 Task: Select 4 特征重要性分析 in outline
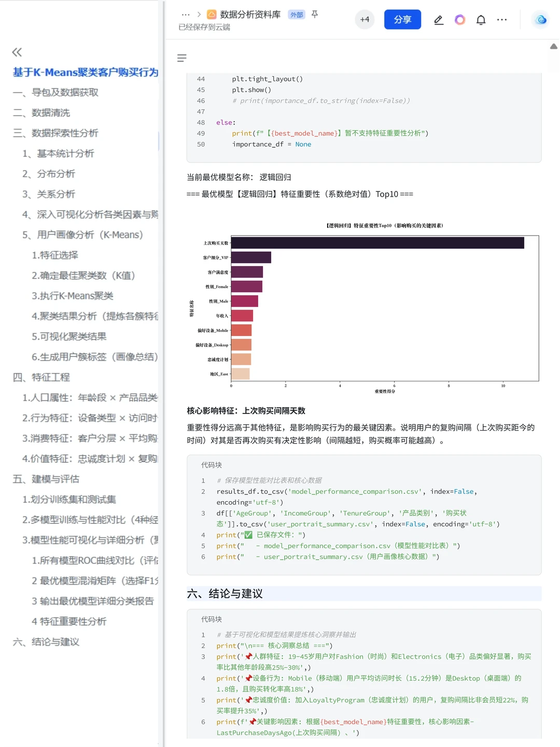[x=69, y=621]
